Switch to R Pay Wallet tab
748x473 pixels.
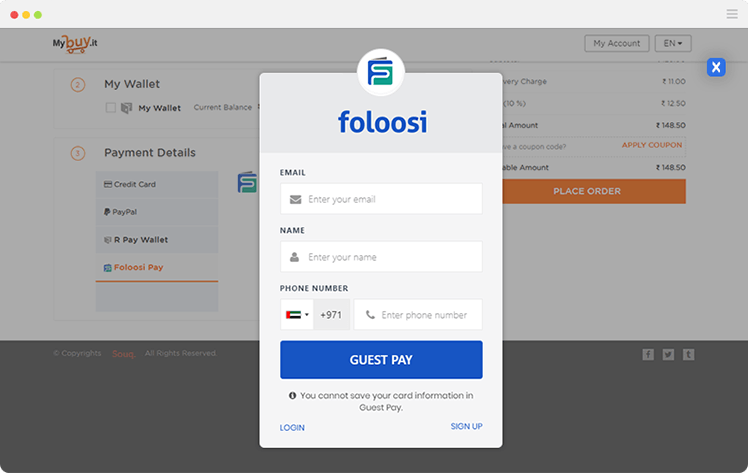point(157,240)
